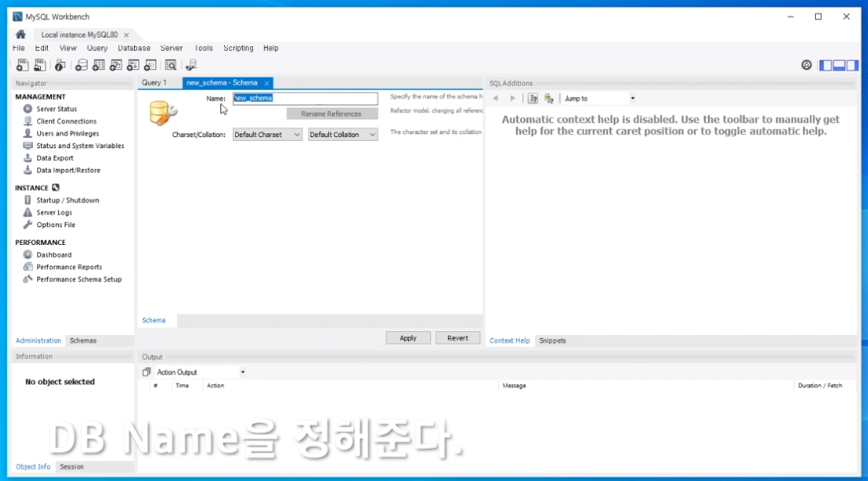
Task: Open Workbench preferences gear icon
Action: coord(806,66)
